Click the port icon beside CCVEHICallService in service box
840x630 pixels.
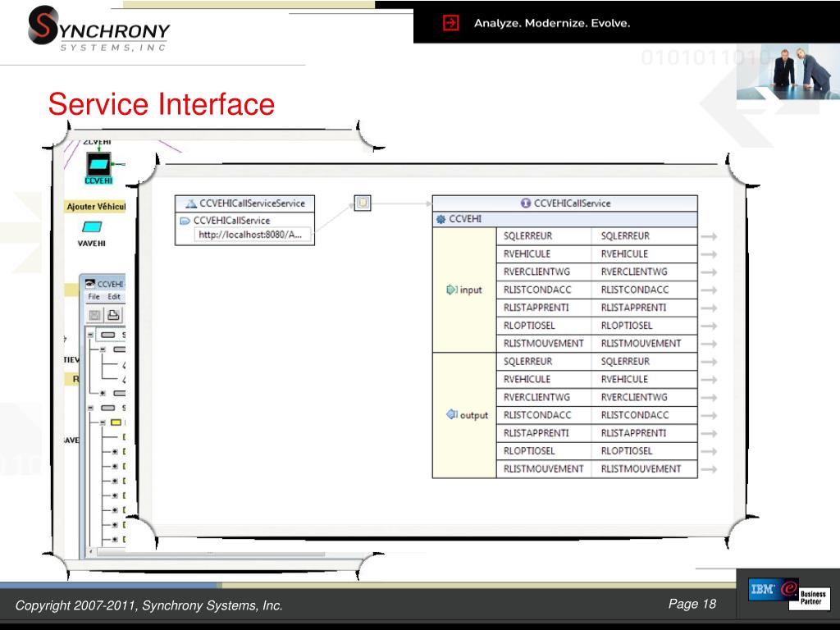185,221
